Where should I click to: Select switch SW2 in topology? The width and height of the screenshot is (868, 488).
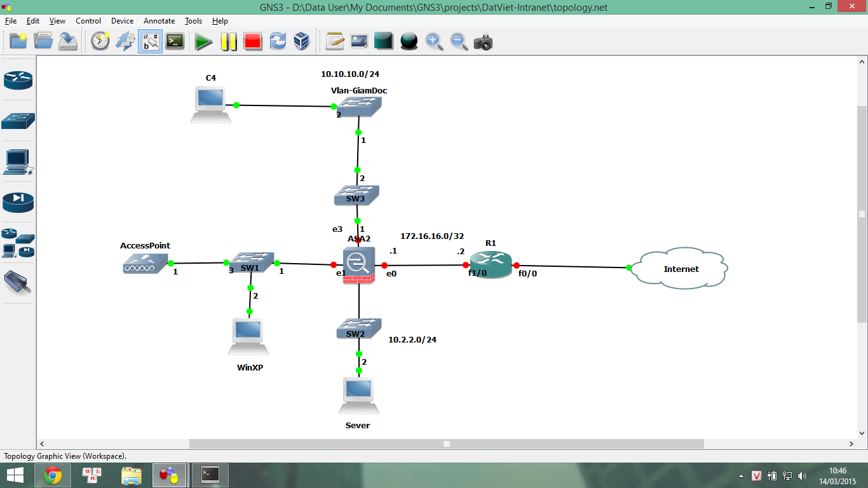(x=358, y=329)
